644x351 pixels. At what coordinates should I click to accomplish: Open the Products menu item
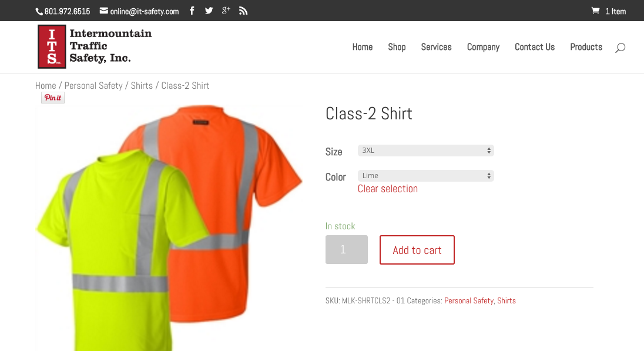pyautogui.click(x=586, y=47)
